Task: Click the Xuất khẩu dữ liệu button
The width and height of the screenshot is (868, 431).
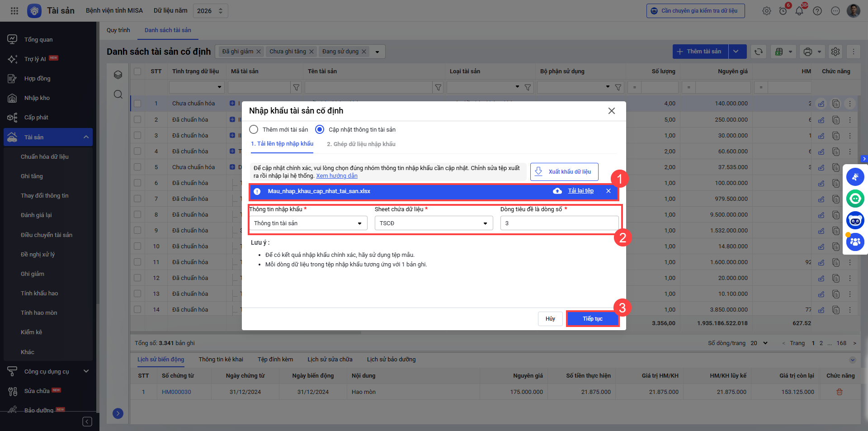Action: click(x=564, y=172)
